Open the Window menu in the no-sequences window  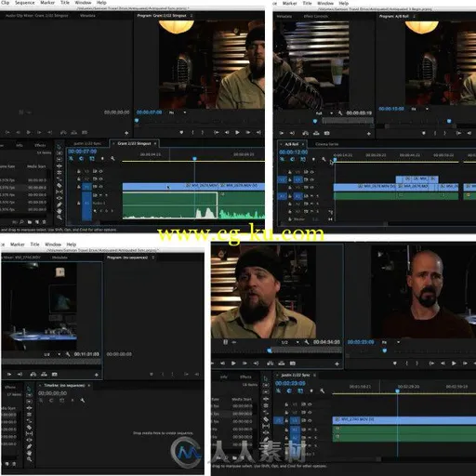click(x=53, y=245)
